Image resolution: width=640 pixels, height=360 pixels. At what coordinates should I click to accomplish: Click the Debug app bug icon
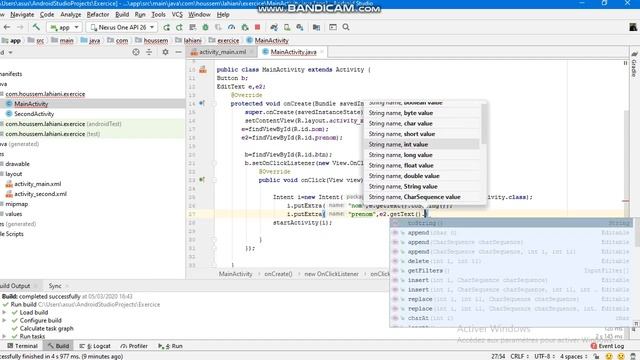pos(205,27)
